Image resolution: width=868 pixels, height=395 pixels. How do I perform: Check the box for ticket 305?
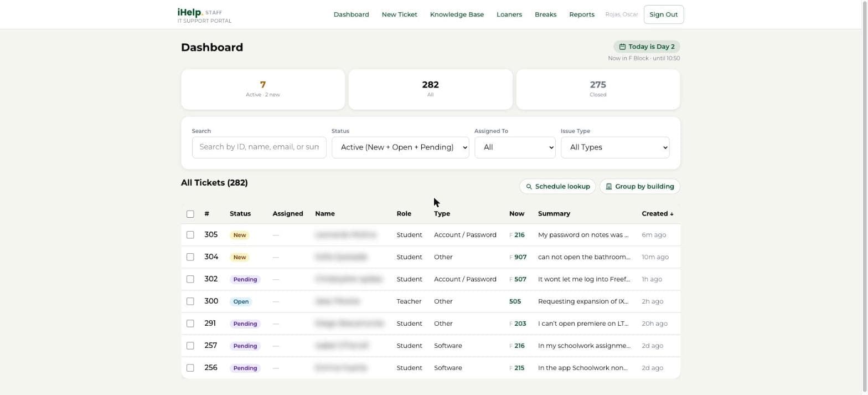(190, 235)
